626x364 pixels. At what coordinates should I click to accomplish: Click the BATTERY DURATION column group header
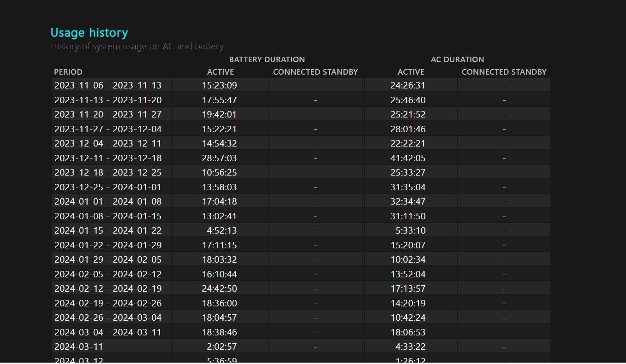267,59
